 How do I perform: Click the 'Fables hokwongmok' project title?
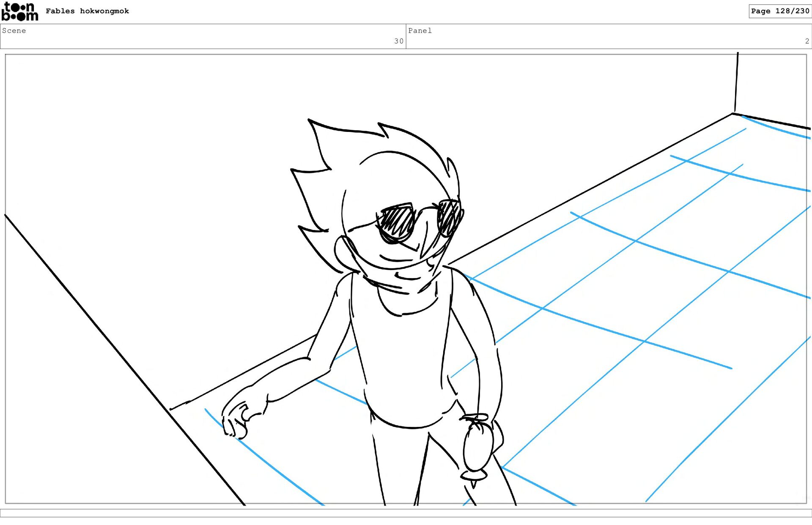click(x=87, y=11)
